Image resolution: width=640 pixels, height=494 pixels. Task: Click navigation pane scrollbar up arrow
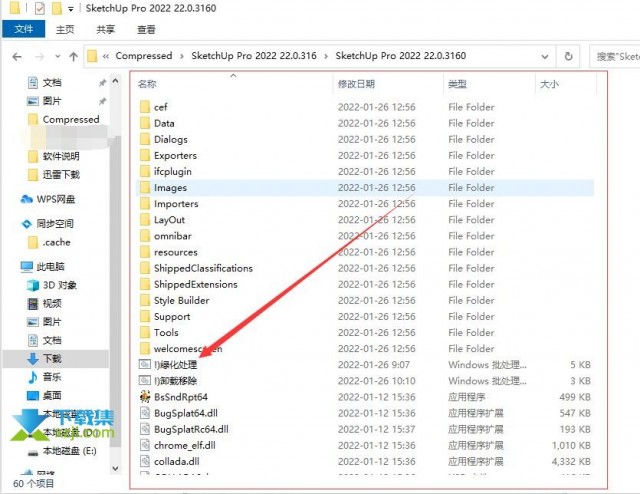116,81
